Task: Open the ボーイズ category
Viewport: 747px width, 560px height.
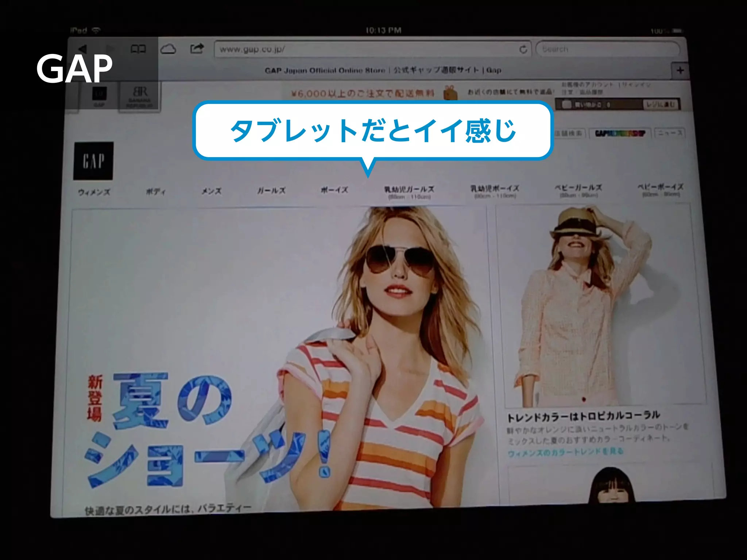Action: coord(334,190)
